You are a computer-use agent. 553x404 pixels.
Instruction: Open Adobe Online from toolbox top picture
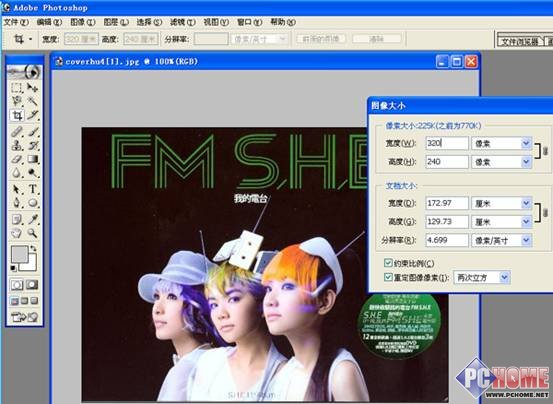[24, 72]
